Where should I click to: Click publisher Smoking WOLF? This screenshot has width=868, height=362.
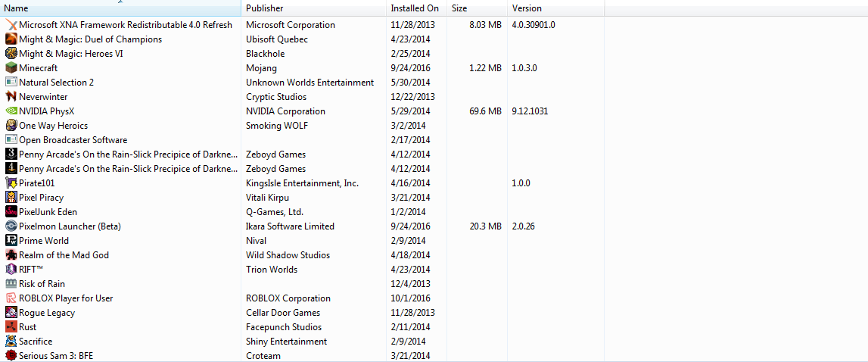pyautogui.click(x=277, y=126)
